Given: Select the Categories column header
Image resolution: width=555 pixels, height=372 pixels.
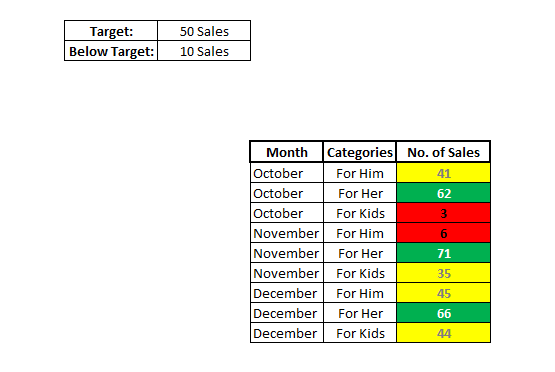Looking at the screenshot, I should (360, 152).
